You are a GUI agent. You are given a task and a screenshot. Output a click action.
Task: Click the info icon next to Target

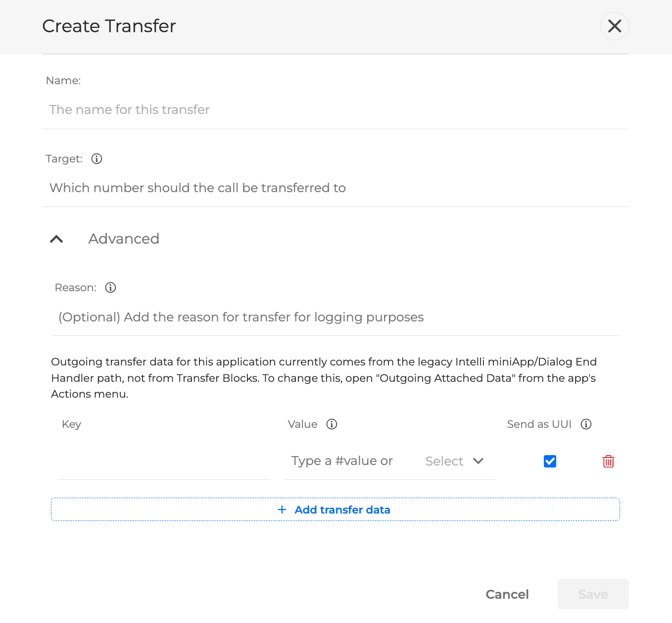[96, 159]
